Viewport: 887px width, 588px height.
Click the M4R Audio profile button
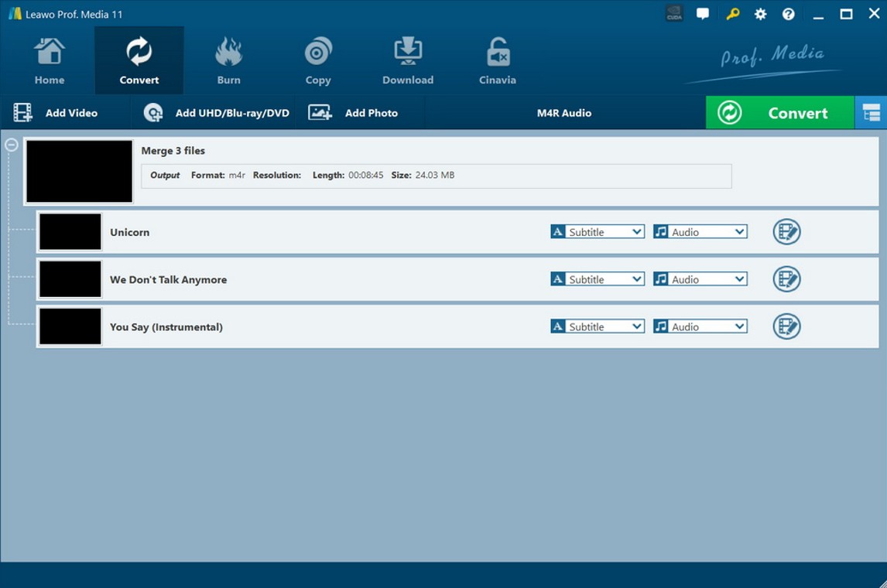point(564,113)
